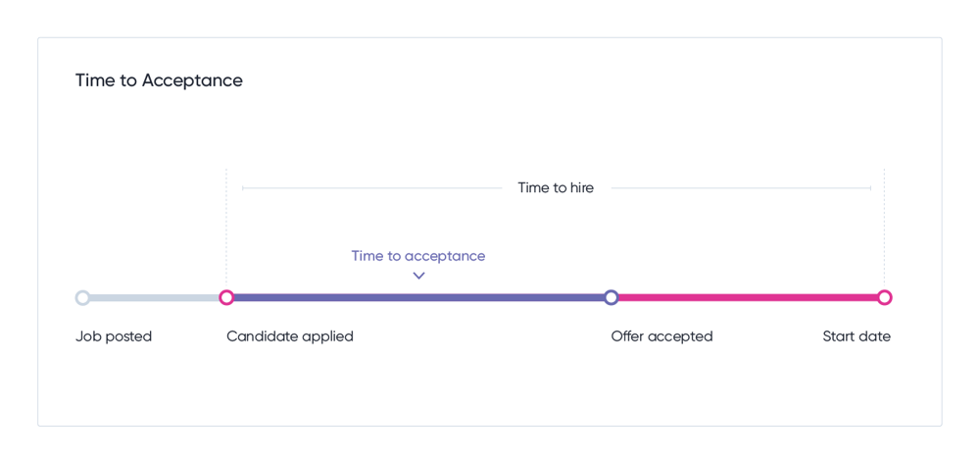Click the purple timeline segment

point(418,298)
